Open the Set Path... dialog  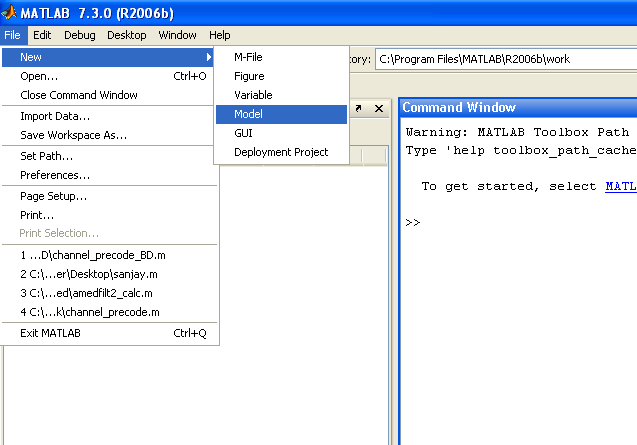(108, 156)
